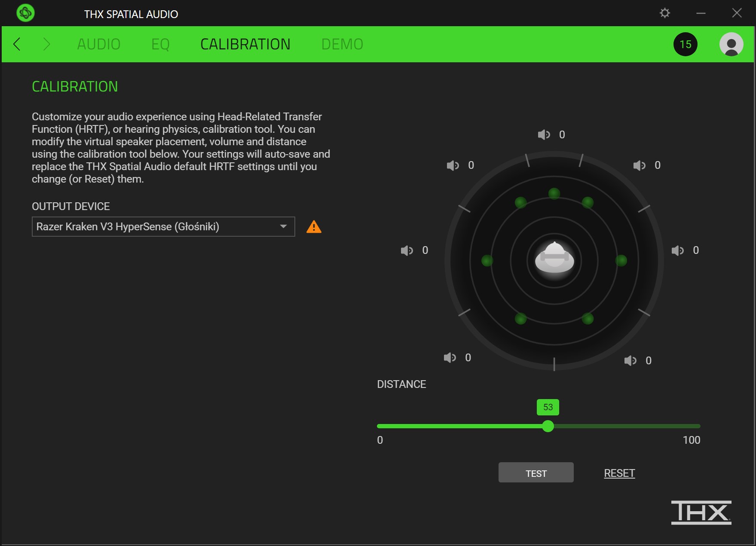The width and height of the screenshot is (756, 546).
Task: Click the front center volume value 0
Action: [x=562, y=134]
